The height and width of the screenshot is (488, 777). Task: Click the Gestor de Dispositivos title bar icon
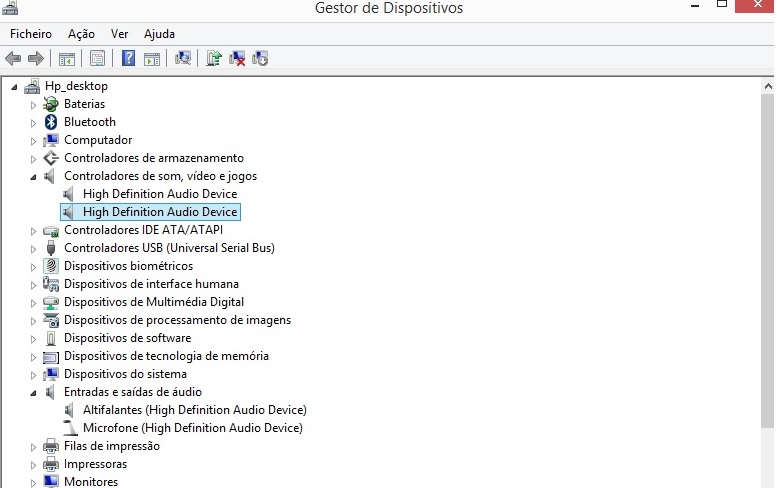coord(9,7)
